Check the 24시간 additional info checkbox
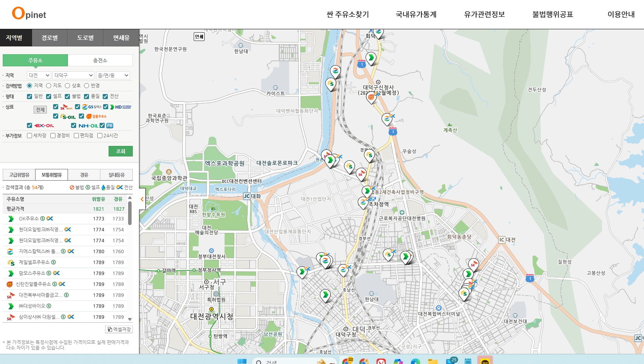The height and width of the screenshot is (364, 644). pyautogui.click(x=100, y=136)
